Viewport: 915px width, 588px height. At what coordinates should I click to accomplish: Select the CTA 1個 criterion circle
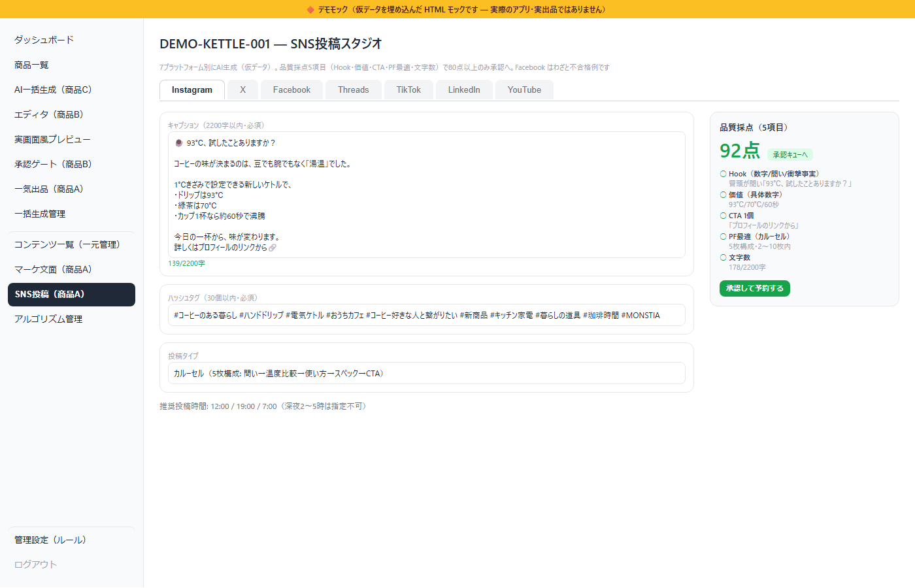point(723,216)
